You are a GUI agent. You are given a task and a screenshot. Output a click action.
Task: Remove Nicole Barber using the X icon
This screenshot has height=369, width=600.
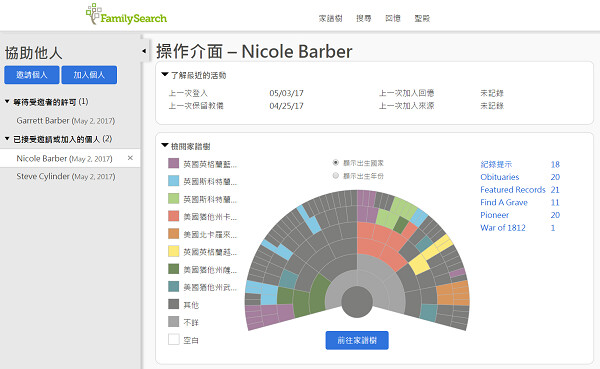click(130, 158)
